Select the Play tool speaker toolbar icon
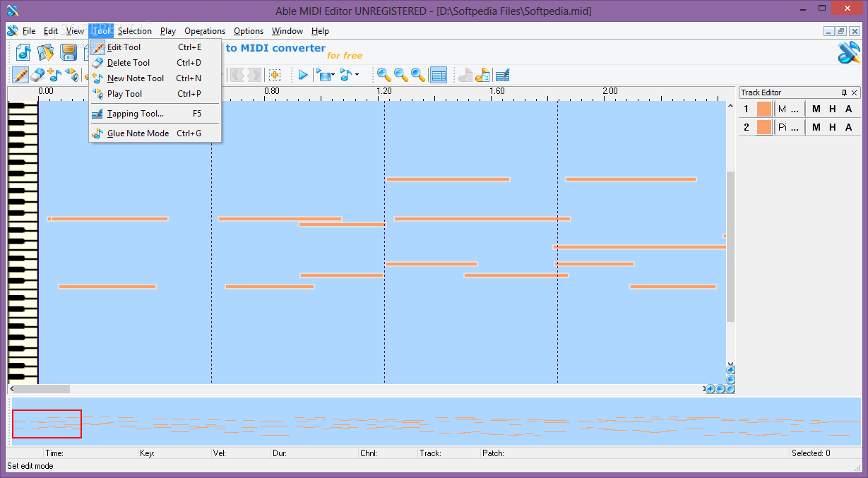 71,75
